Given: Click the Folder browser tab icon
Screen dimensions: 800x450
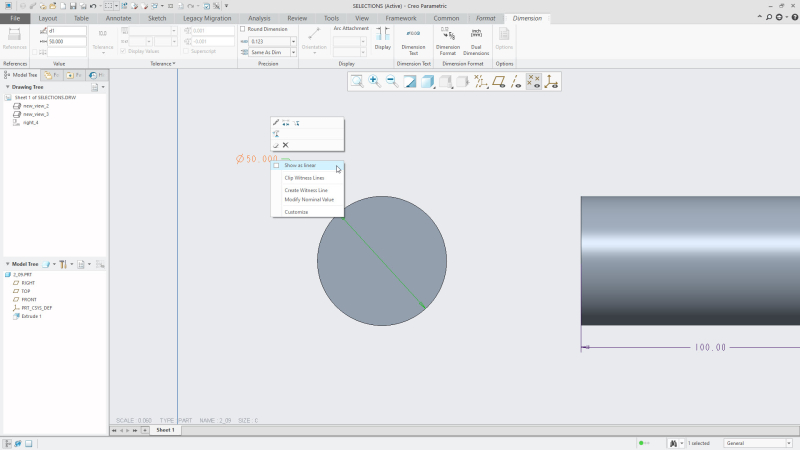Looking at the screenshot, I should (x=51, y=75).
